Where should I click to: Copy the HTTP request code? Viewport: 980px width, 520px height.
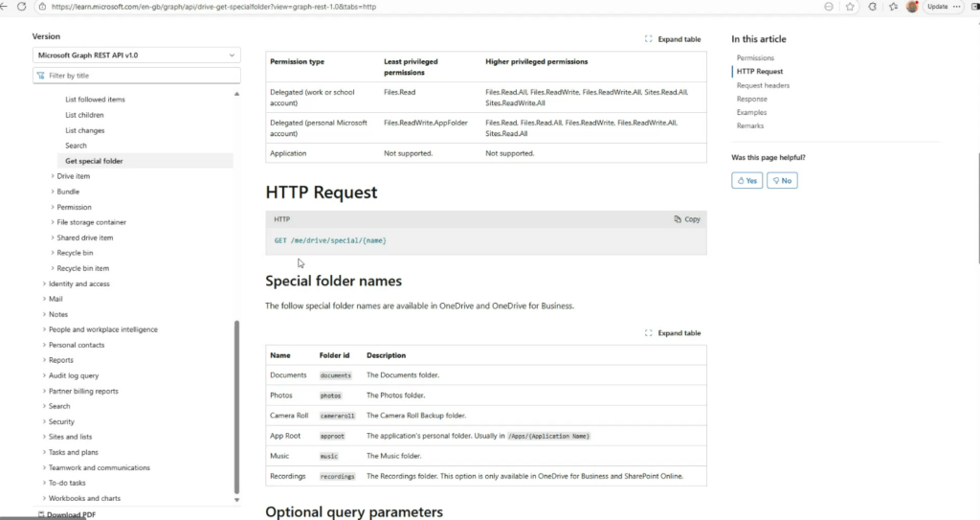(x=687, y=219)
